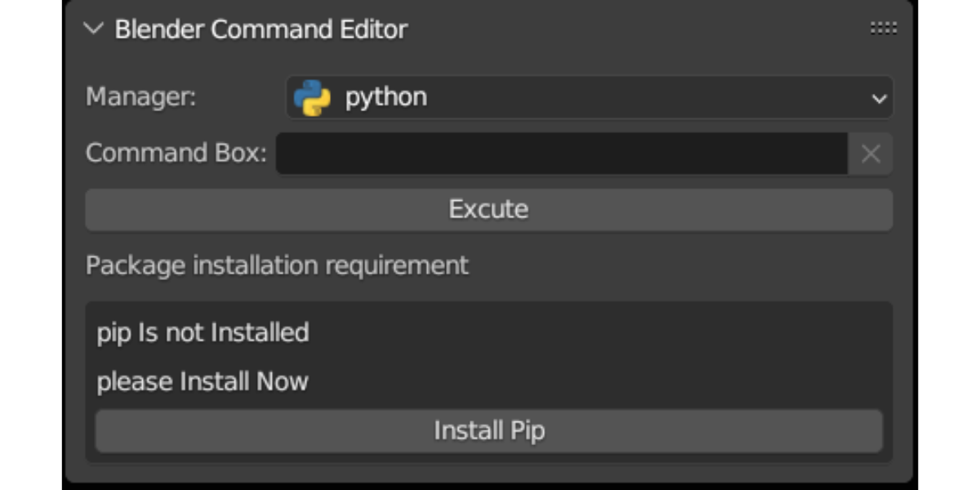Click the Python logo icon in Manager

point(312,98)
